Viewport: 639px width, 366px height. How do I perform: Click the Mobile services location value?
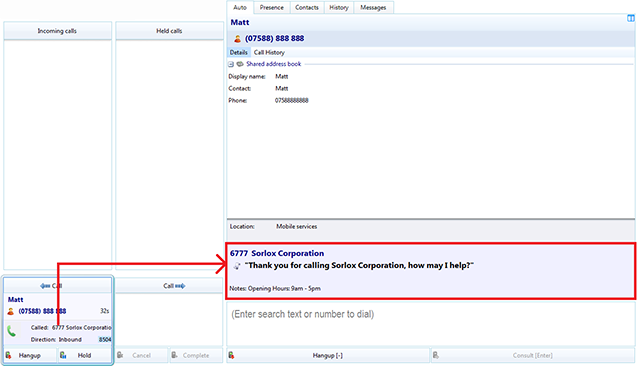tap(297, 226)
